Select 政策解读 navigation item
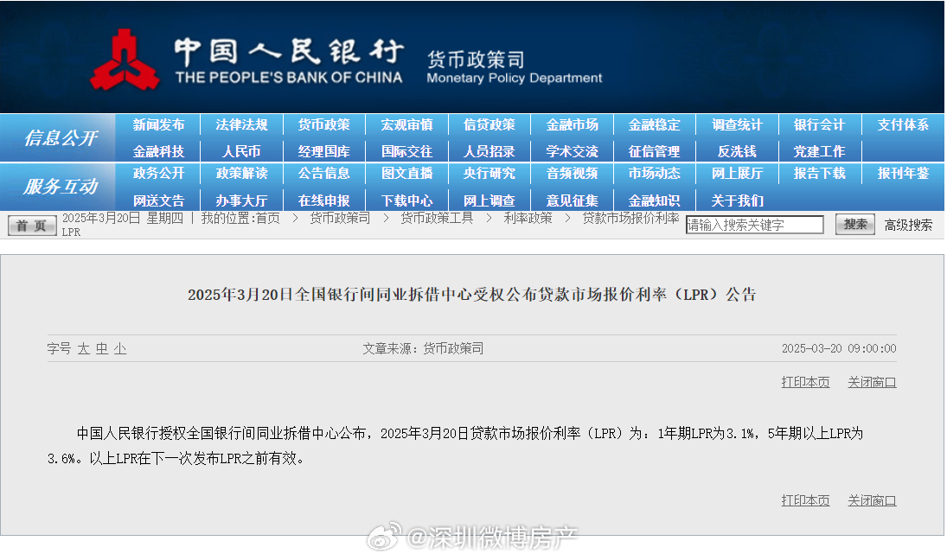 (241, 173)
